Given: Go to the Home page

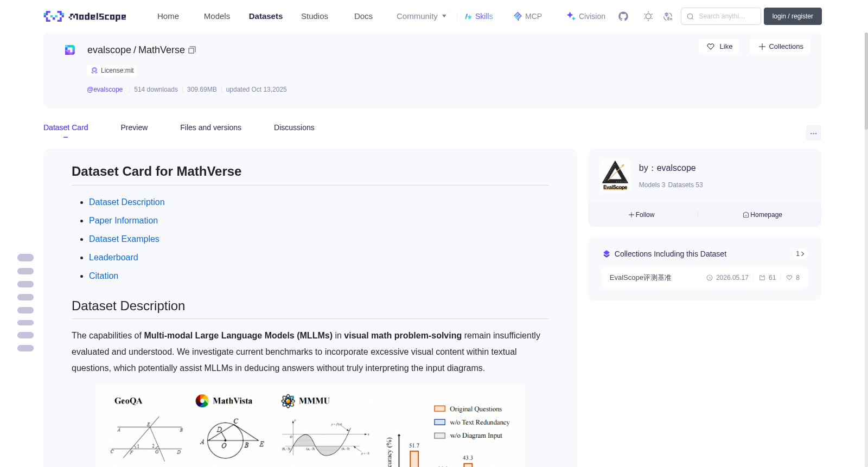Looking at the screenshot, I should [x=168, y=16].
